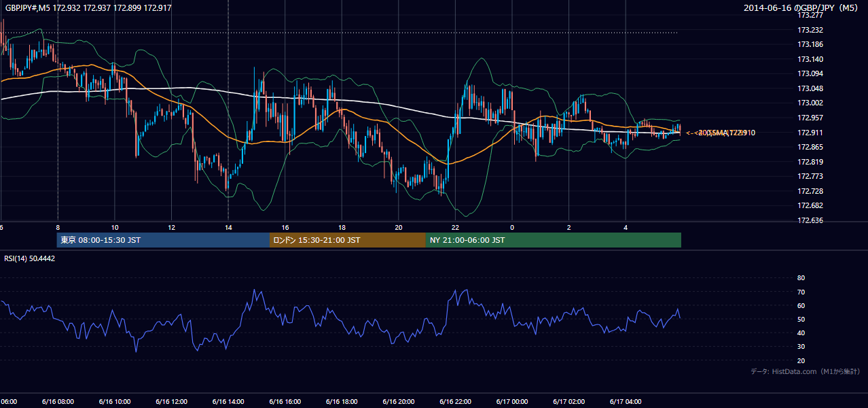The width and height of the screenshot is (868, 408).
Task: Click price level 172.911 on price axis
Action: 810,133
